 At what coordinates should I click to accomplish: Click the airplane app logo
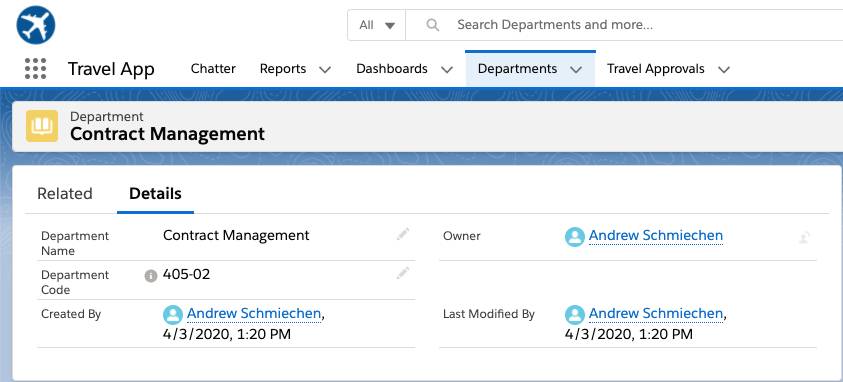pos(36,25)
